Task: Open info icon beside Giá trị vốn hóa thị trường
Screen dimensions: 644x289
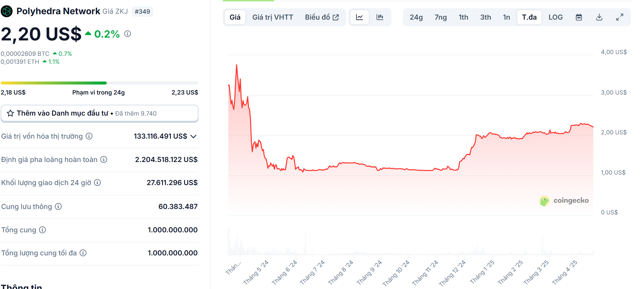Action: [x=89, y=136]
